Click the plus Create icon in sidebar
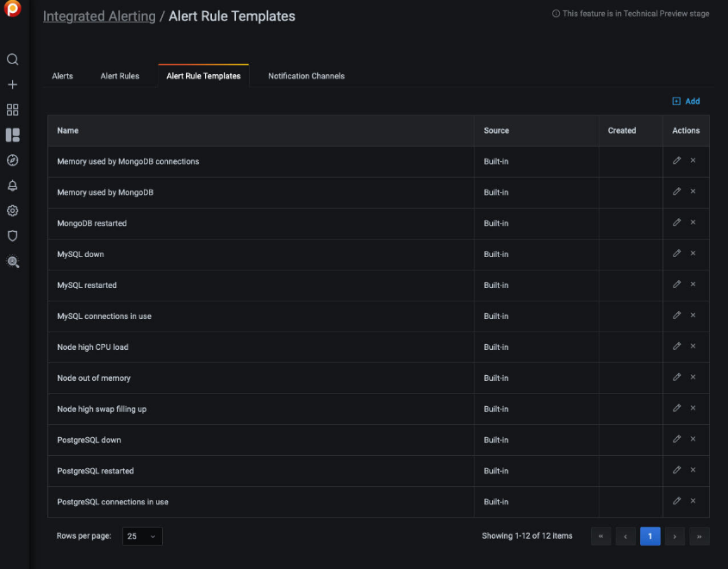This screenshot has width=728, height=569. coord(13,84)
